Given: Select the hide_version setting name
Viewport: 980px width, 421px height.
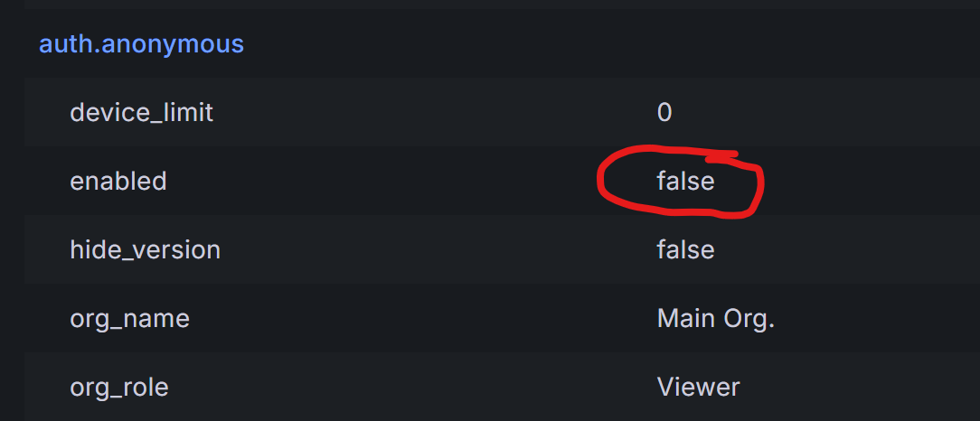Looking at the screenshot, I should [x=145, y=250].
